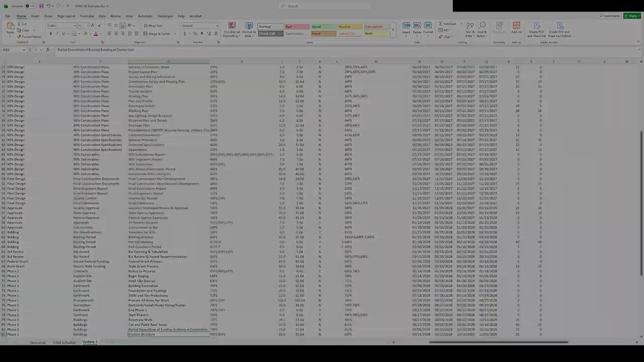Open Sort & Filter
Viewport: 644px width, 362px height.
[470, 30]
